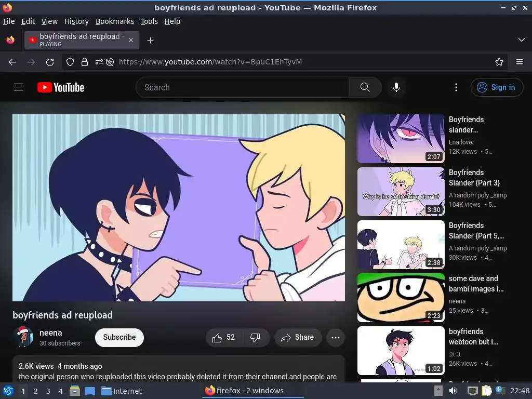Open the file manager taskbar icon
This screenshot has height=399, width=532.
[75, 391]
